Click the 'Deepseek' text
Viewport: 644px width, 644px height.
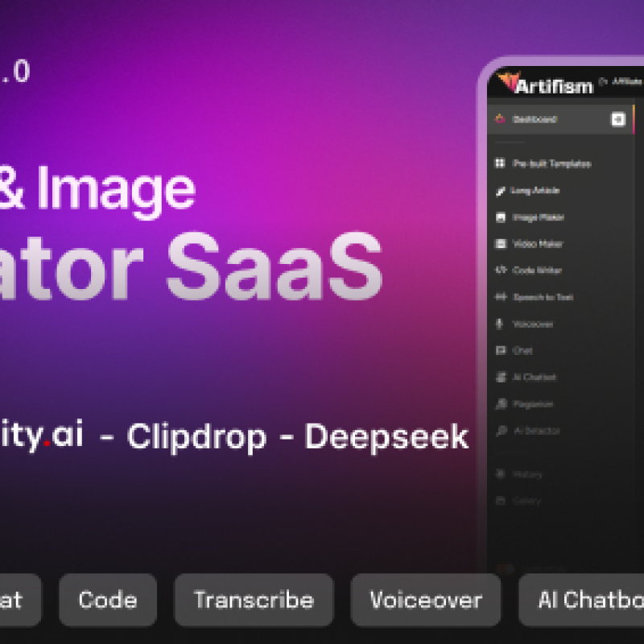(x=386, y=437)
